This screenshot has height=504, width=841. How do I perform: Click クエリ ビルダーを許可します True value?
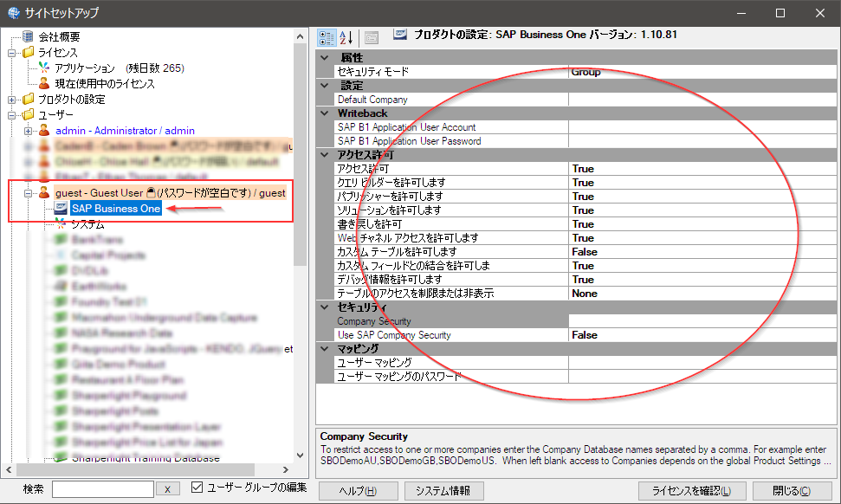tap(702, 183)
